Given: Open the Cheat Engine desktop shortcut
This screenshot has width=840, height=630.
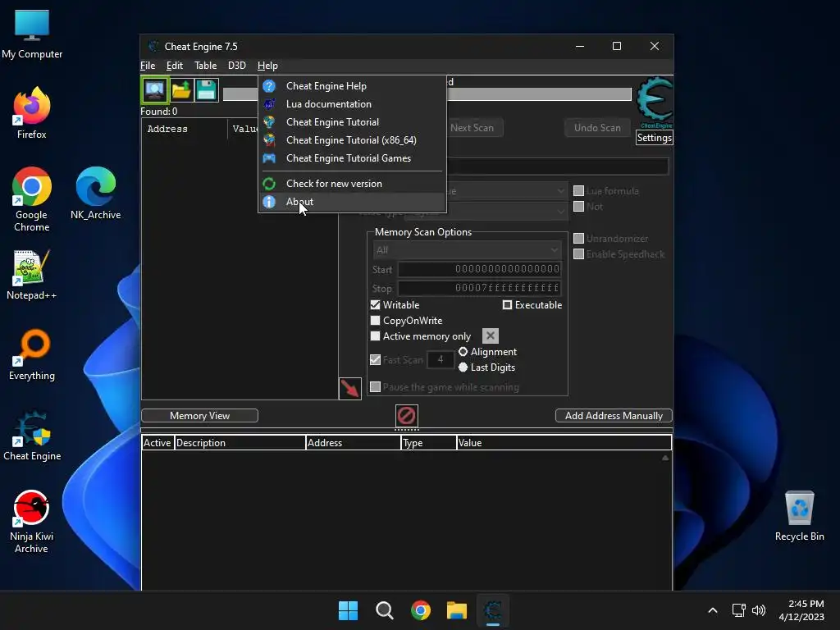Looking at the screenshot, I should click(32, 435).
